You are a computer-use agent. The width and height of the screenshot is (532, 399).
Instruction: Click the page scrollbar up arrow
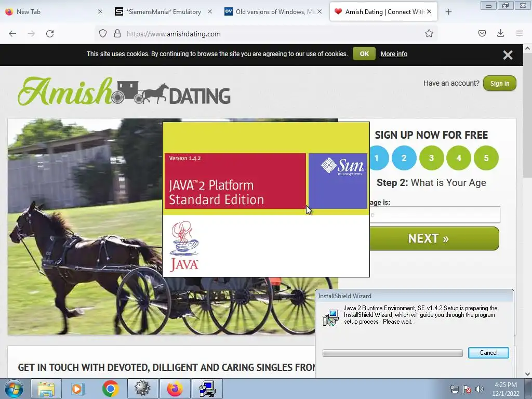[x=528, y=48]
